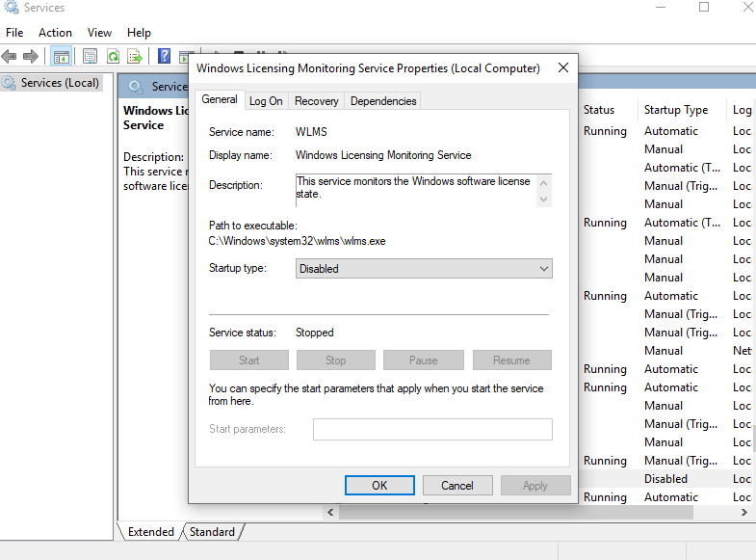Select Services (Local) in the console tree
The height and width of the screenshot is (560, 756).
coord(60,83)
